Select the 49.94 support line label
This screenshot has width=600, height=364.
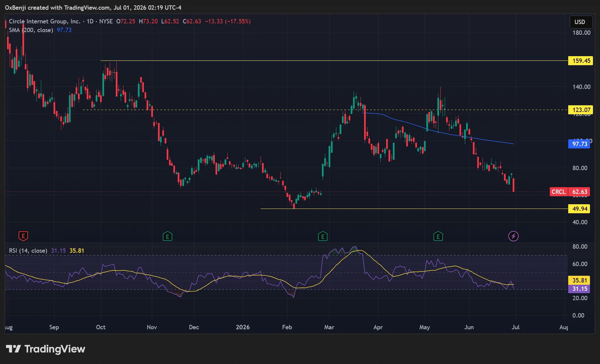pyautogui.click(x=579, y=209)
